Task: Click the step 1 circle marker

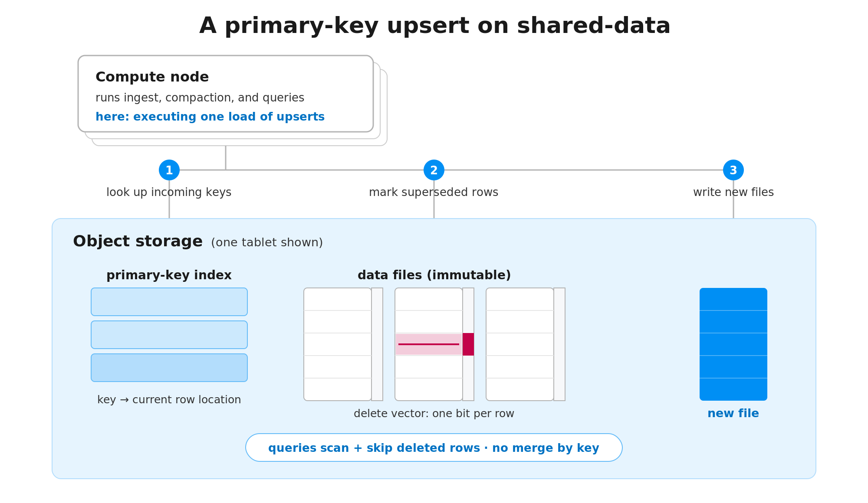Action: click(169, 170)
